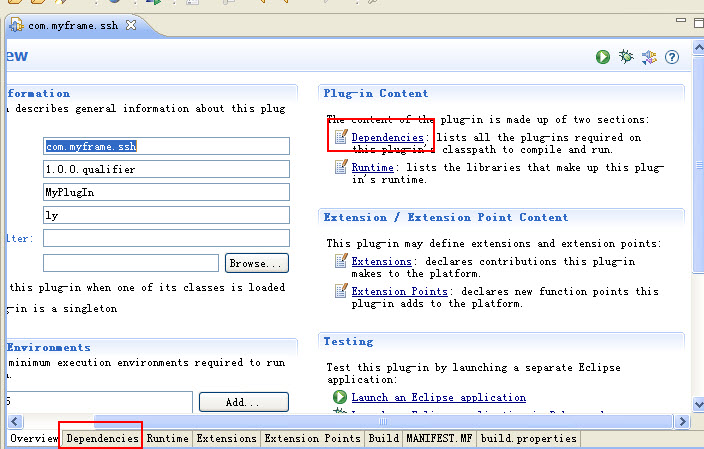Click the horizontal scrollbar left arrow

point(14,421)
